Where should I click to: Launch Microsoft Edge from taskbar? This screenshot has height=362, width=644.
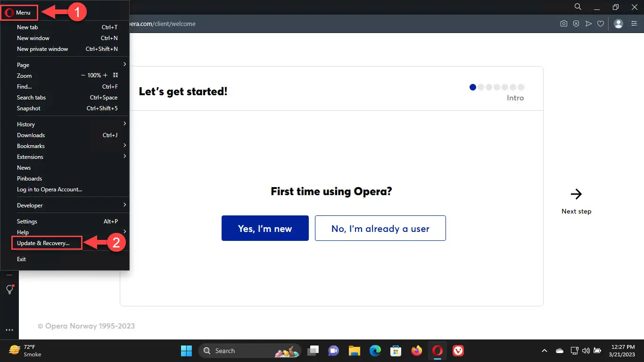click(375, 351)
